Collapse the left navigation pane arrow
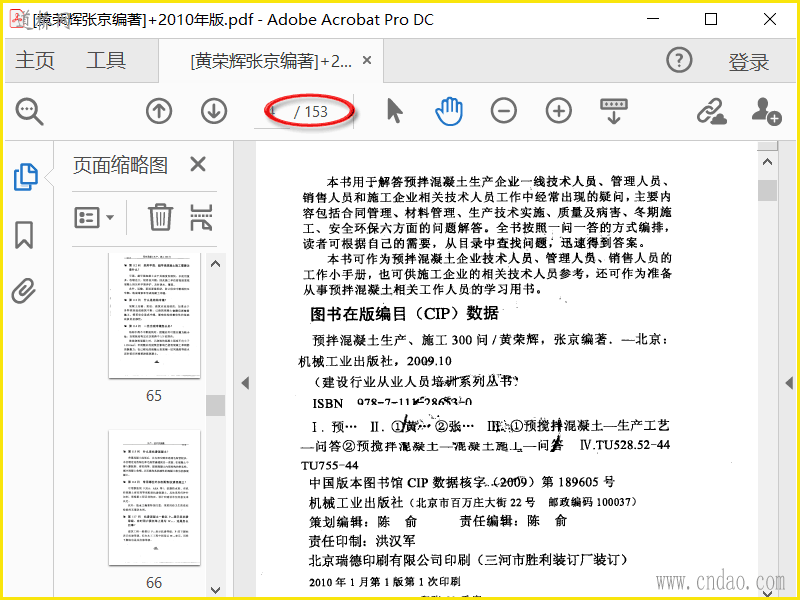 [245, 383]
